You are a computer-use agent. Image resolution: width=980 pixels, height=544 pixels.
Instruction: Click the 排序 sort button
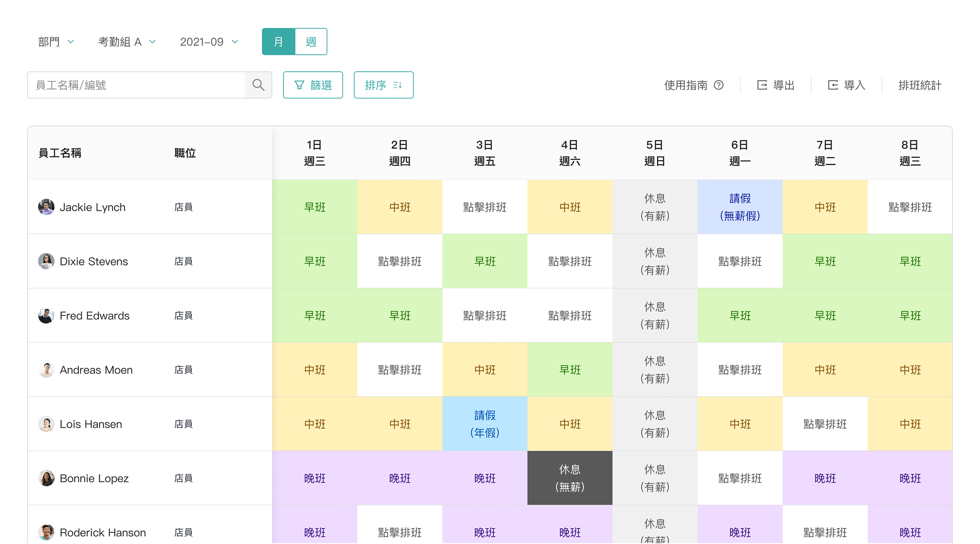coord(383,85)
